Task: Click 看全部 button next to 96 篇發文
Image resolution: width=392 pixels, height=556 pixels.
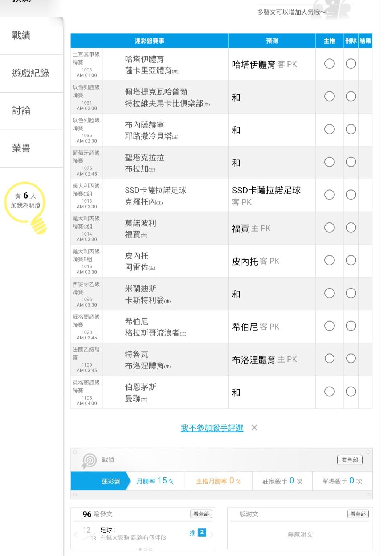Action: point(201,514)
